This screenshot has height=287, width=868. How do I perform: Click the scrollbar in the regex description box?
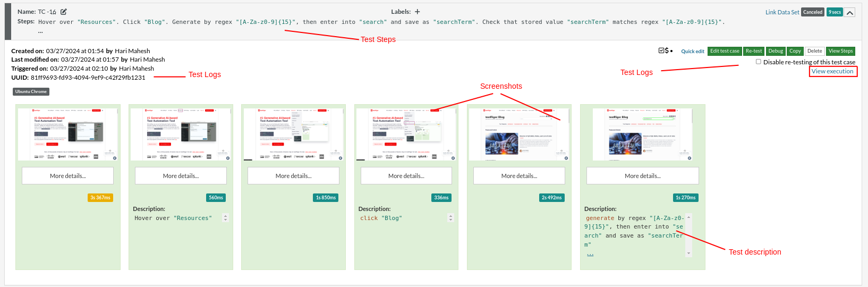[688, 235]
